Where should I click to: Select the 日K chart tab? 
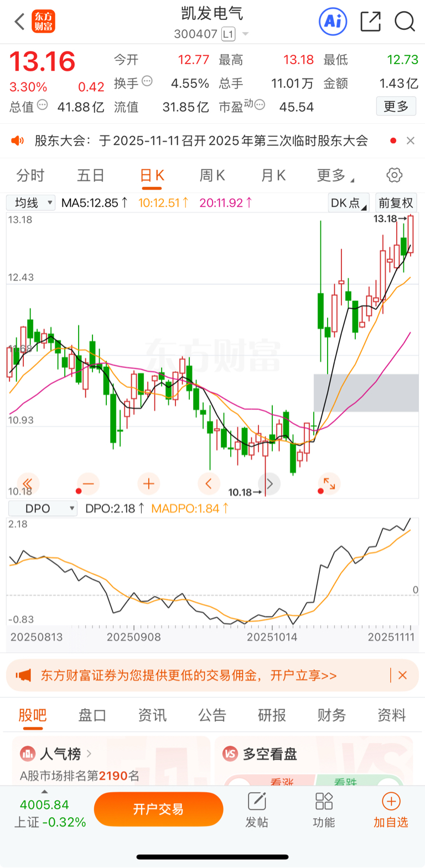tap(152, 176)
